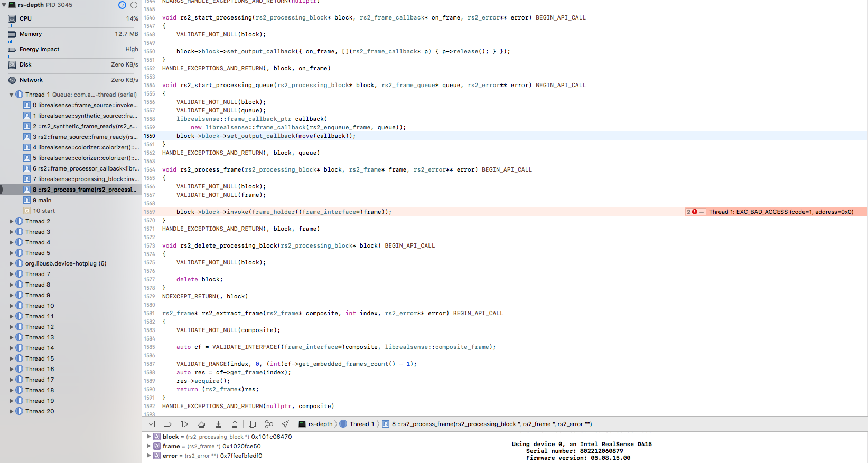Viewport: 868px width, 463px height.
Task: Collapse the rs-depth process tree
Action: click(4, 5)
